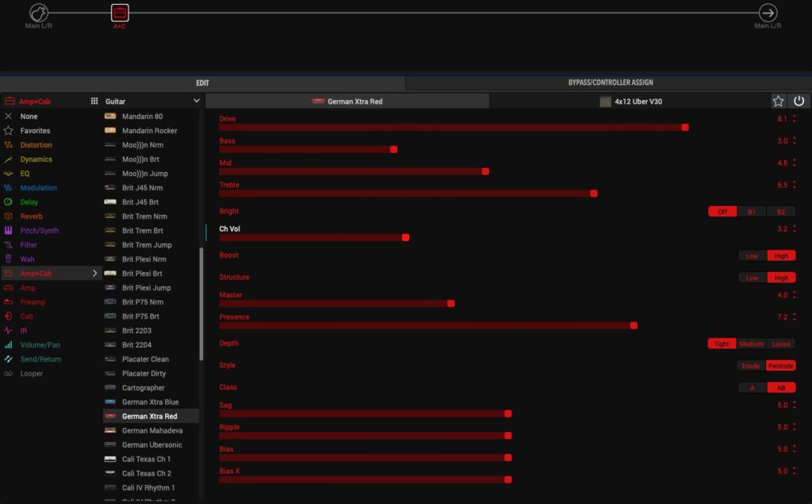Click the Amp+Cab block in signal chain
Image resolution: width=812 pixels, height=504 pixels.
click(119, 13)
